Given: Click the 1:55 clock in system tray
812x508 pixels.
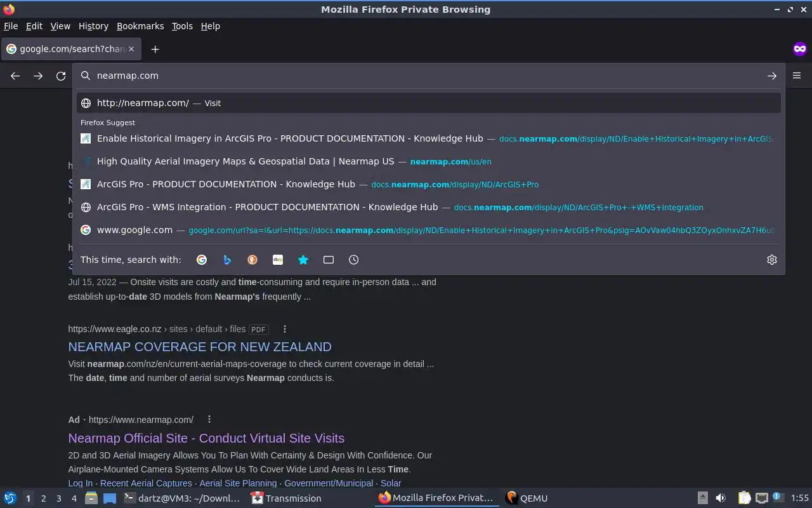Looking at the screenshot, I should pyautogui.click(x=800, y=498).
